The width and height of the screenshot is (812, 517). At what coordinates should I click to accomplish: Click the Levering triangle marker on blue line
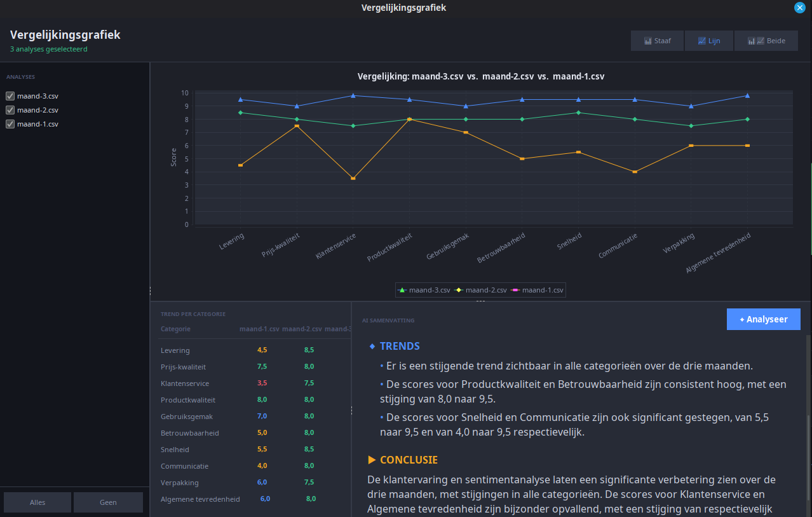coord(240,99)
